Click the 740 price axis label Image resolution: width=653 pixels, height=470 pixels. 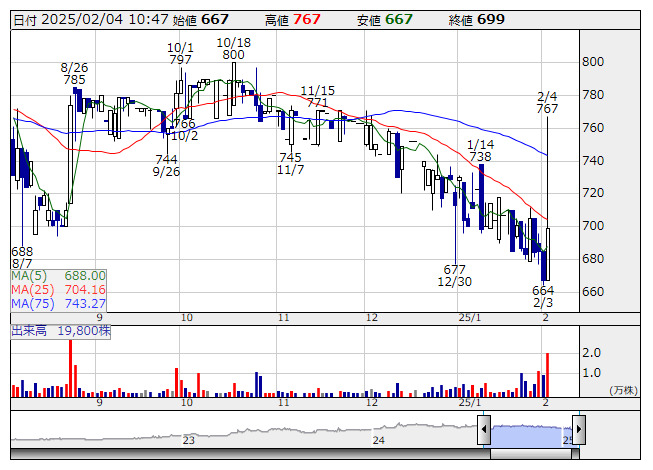593,161
